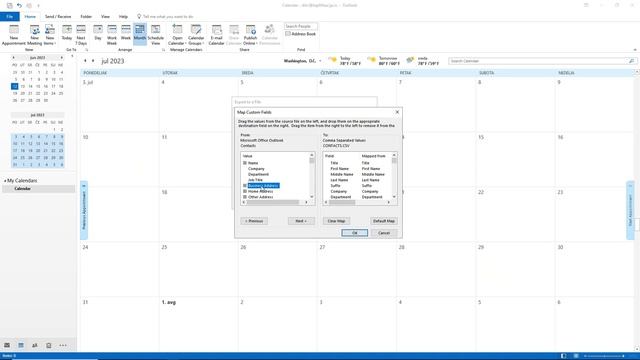The height and width of the screenshot is (360, 640).
Task: Open the Washington, D.C. weather location dropdown
Action: (320, 61)
